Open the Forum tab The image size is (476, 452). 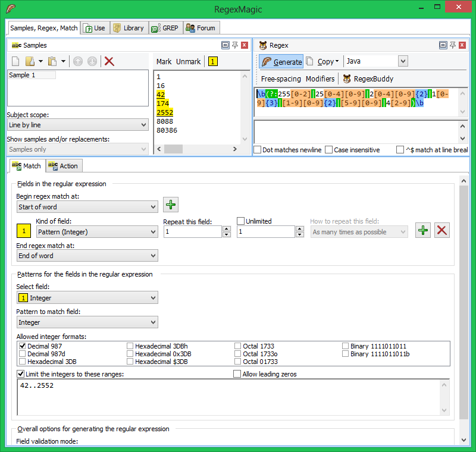201,28
